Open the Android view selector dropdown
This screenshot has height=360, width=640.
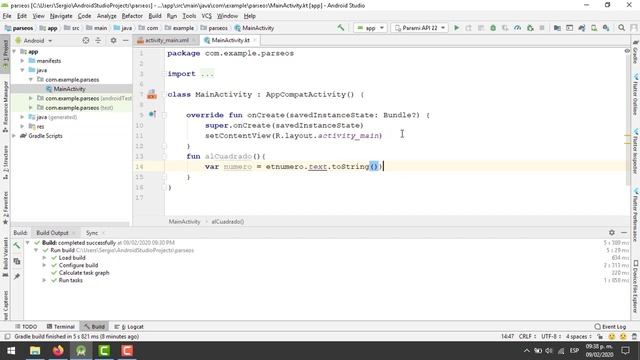(x=38, y=40)
